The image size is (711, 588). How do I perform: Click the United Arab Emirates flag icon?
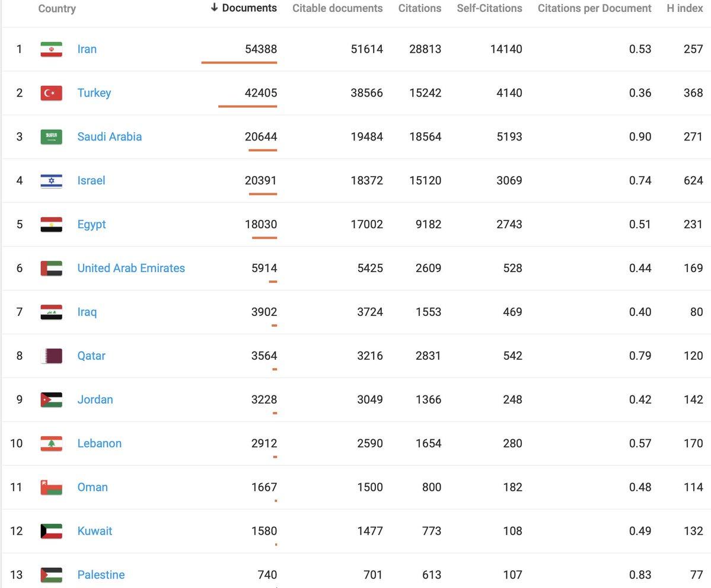(51, 269)
